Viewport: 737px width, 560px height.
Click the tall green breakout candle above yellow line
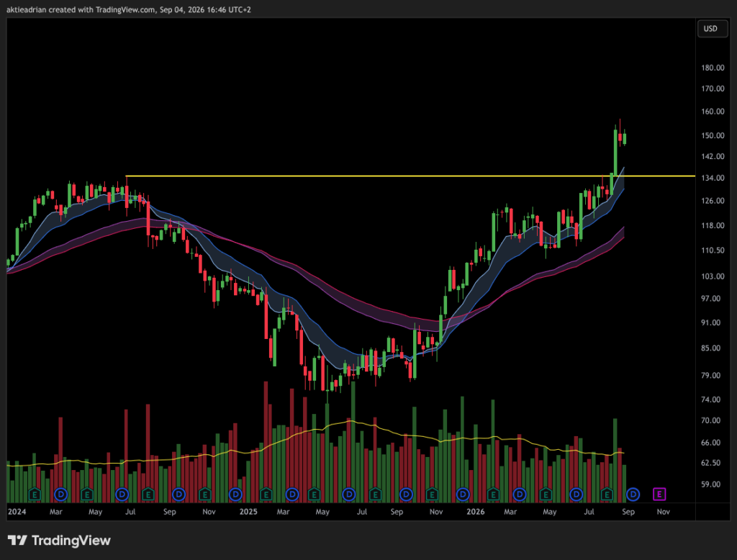click(x=615, y=151)
